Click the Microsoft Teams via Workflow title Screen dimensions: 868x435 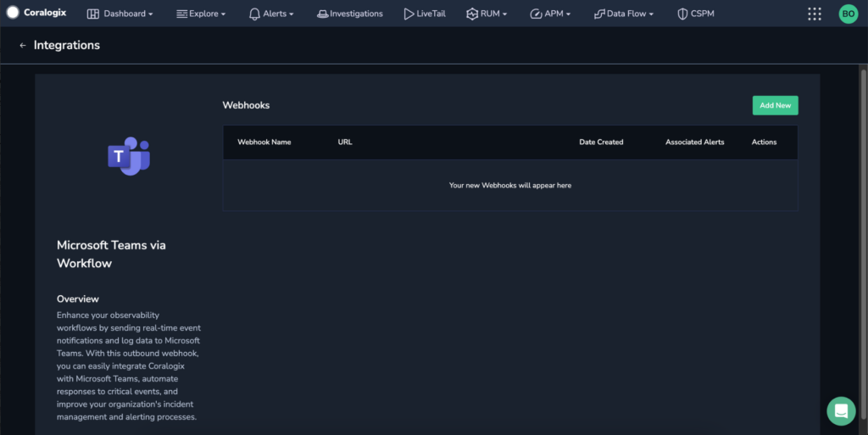pos(111,254)
